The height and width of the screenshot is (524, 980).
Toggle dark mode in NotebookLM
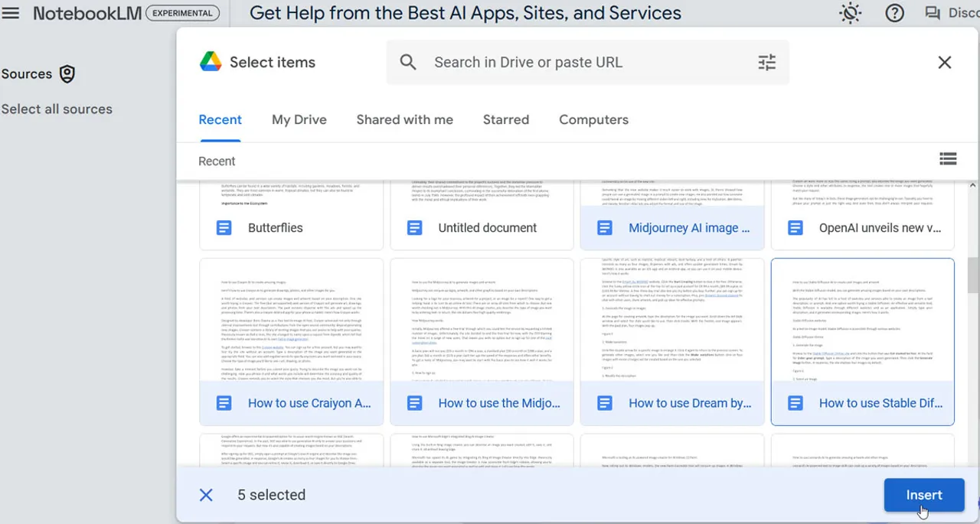click(x=850, y=13)
